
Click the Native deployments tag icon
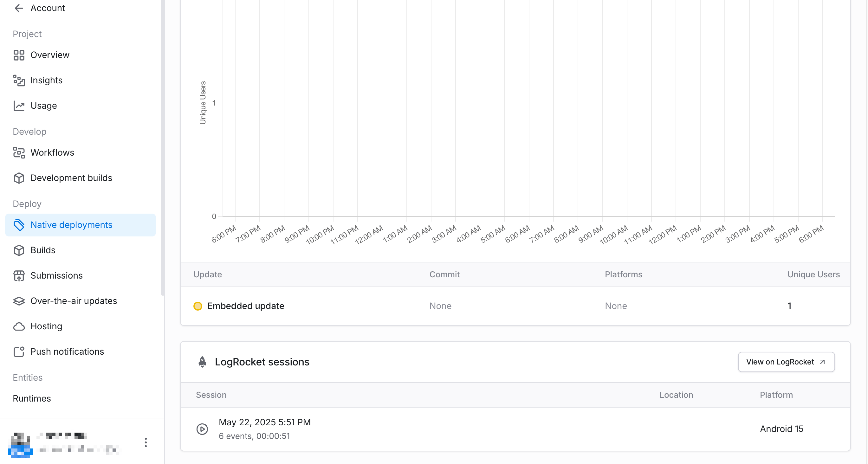click(x=19, y=225)
